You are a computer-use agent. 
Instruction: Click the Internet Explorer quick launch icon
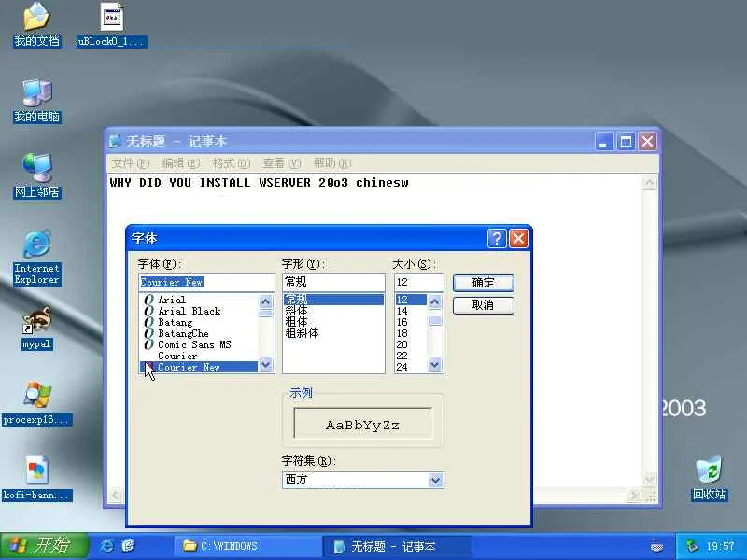(106, 546)
